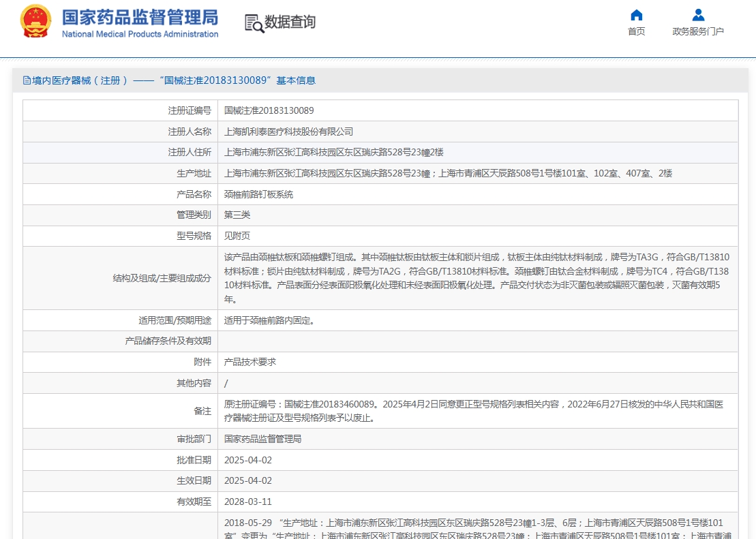Select the 注册人名称 label
The height and width of the screenshot is (539, 756).
190,132
